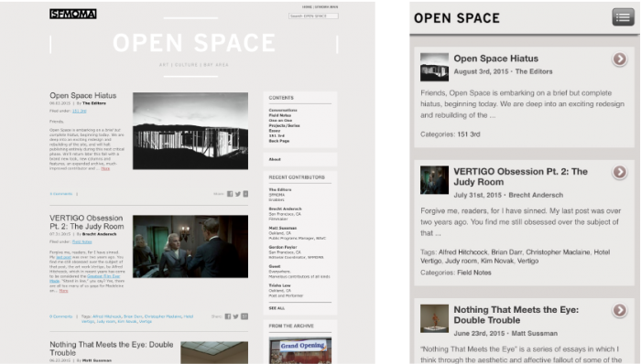The image size is (641, 364).
Task: Click Brecht Andersch author link under VERTIGO post on desktop
Action: 99,234
